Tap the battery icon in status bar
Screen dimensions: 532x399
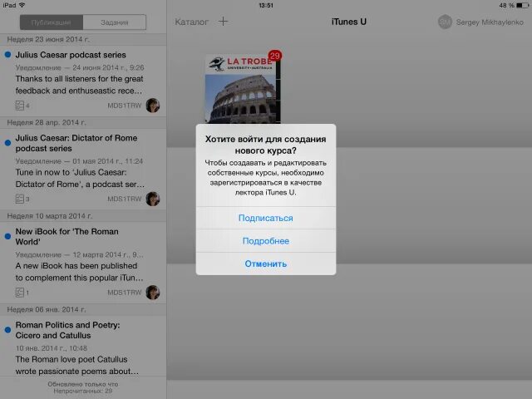click(522, 5)
